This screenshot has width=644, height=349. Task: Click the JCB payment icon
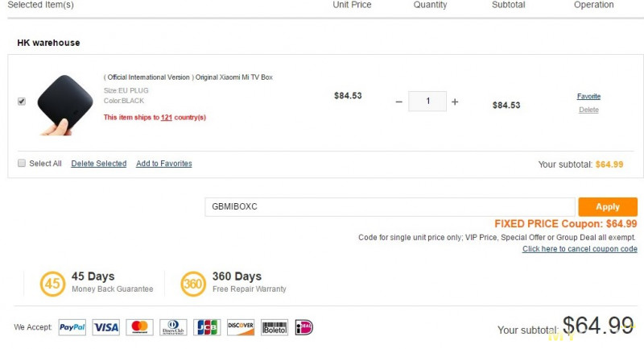[207, 327]
